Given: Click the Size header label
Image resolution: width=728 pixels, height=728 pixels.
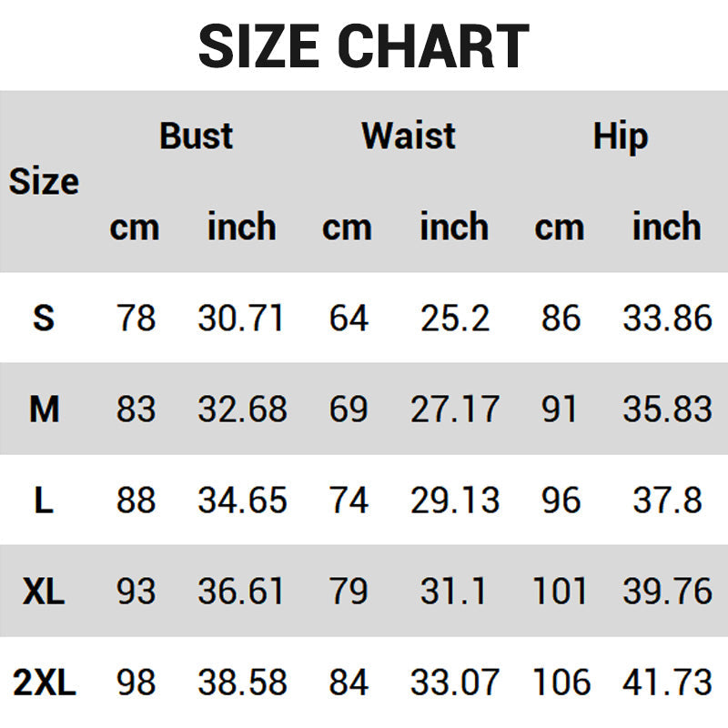Looking at the screenshot, I should (44, 182).
